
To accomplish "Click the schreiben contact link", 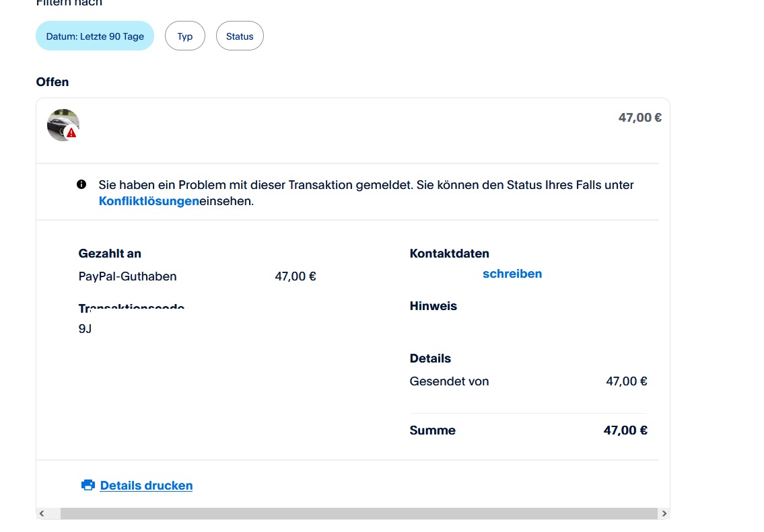I will pyautogui.click(x=512, y=274).
